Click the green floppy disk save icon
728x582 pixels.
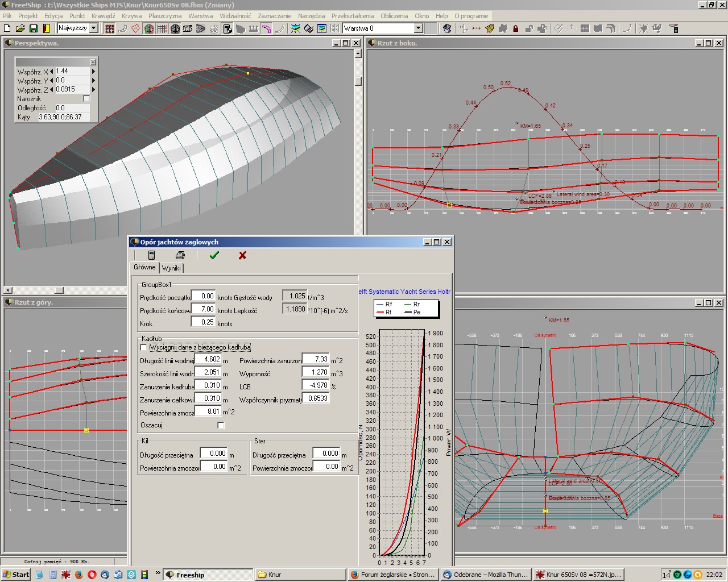(x=34, y=28)
